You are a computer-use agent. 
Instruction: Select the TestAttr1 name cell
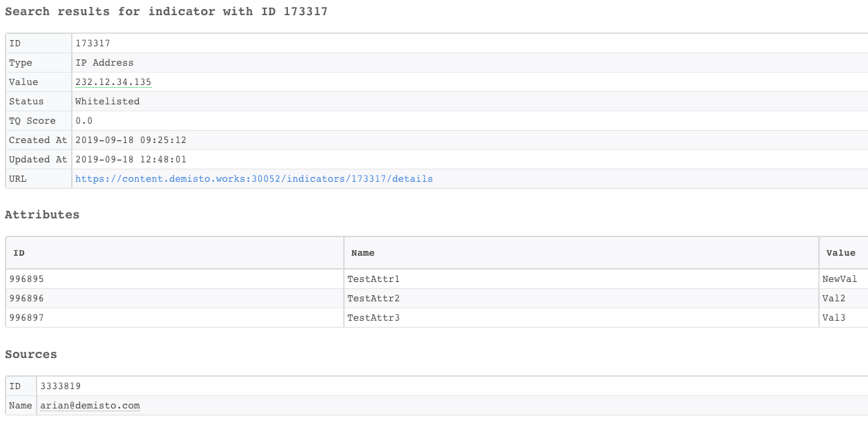[581, 279]
